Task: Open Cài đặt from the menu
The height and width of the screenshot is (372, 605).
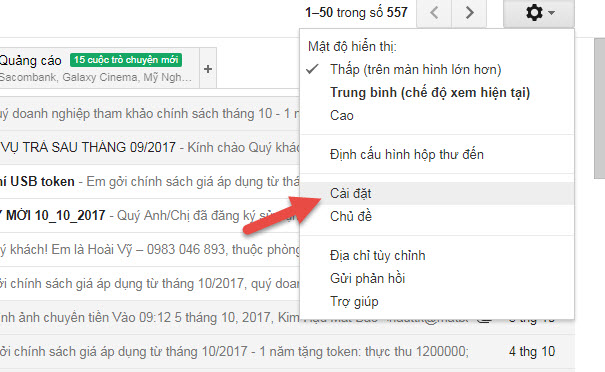Action: pos(437,193)
